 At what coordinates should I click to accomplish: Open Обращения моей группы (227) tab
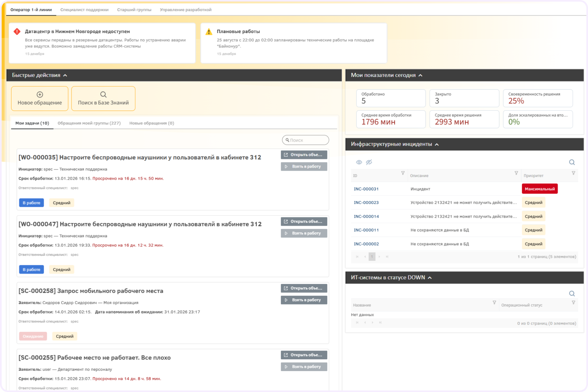(x=89, y=123)
